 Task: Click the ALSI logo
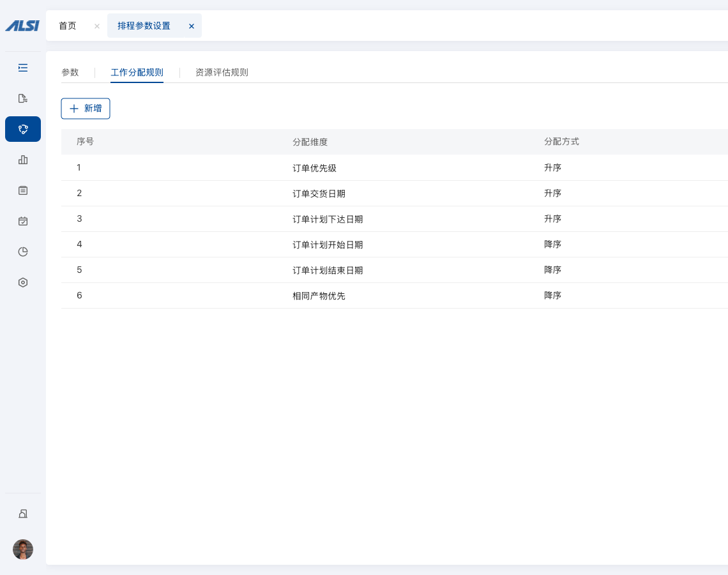tap(22, 26)
